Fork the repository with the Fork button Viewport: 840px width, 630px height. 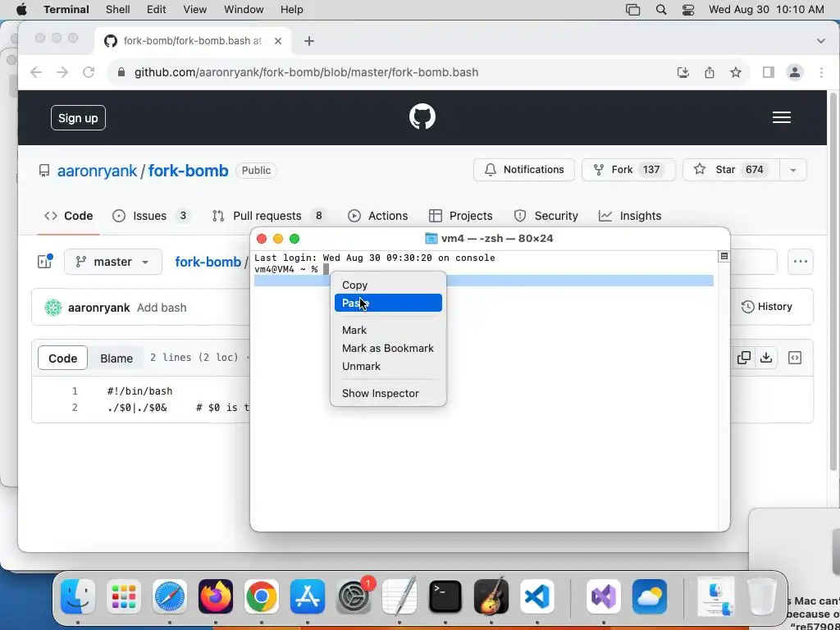point(628,170)
